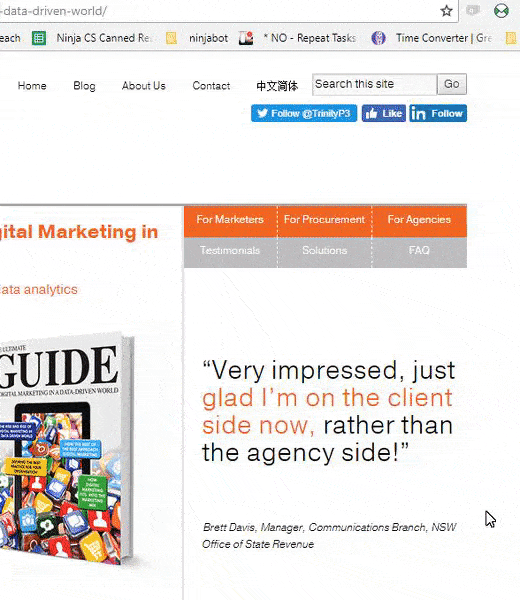Open the FAQ tab
This screenshot has height=600, width=520.
(419, 251)
